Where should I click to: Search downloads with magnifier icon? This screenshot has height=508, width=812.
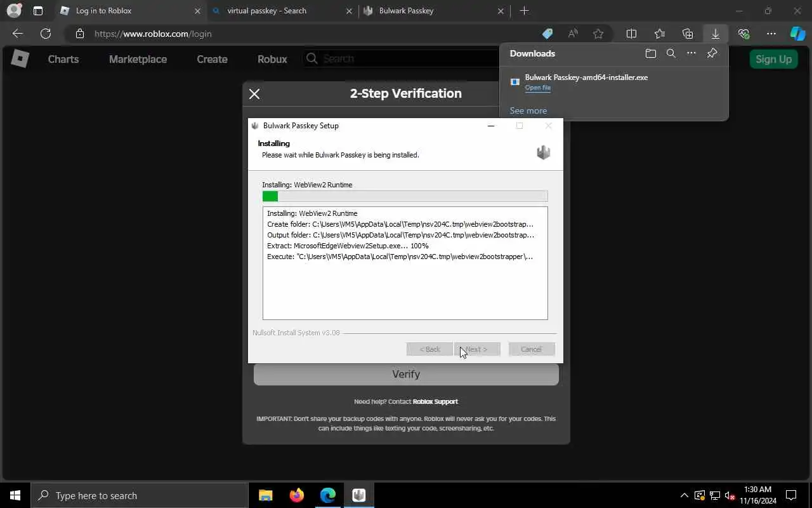pyautogui.click(x=671, y=53)
